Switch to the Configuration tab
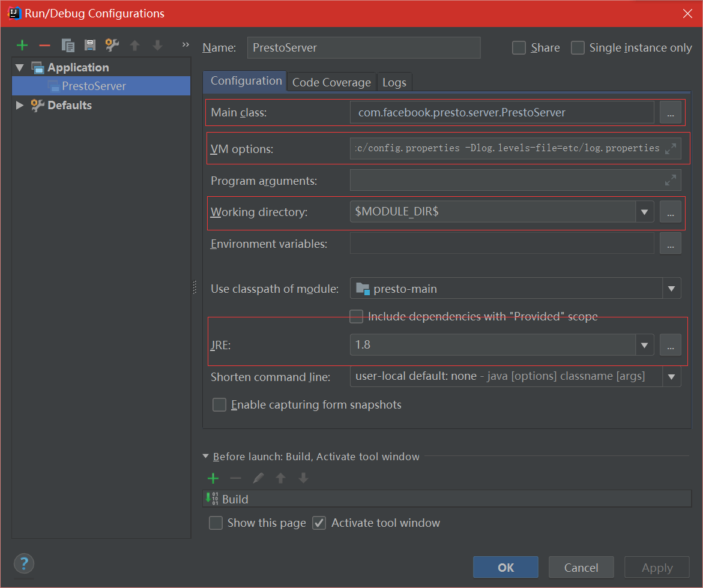The image size is (703, 588). 246,81
